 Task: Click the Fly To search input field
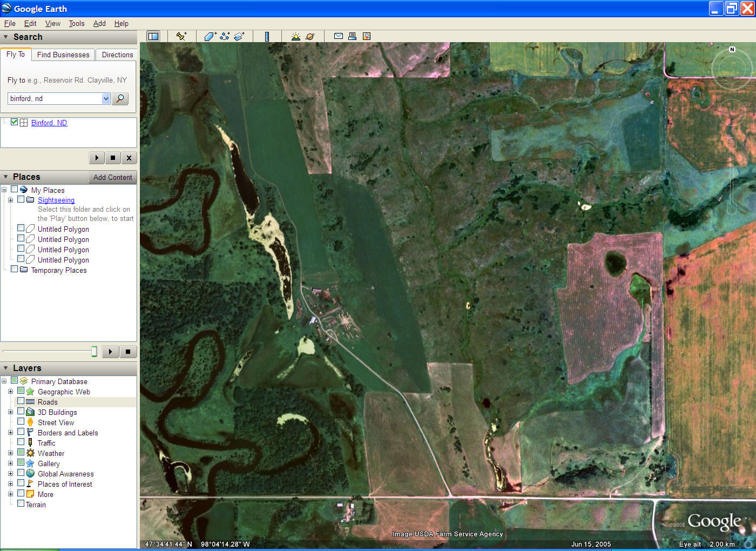tap(54, 98)
